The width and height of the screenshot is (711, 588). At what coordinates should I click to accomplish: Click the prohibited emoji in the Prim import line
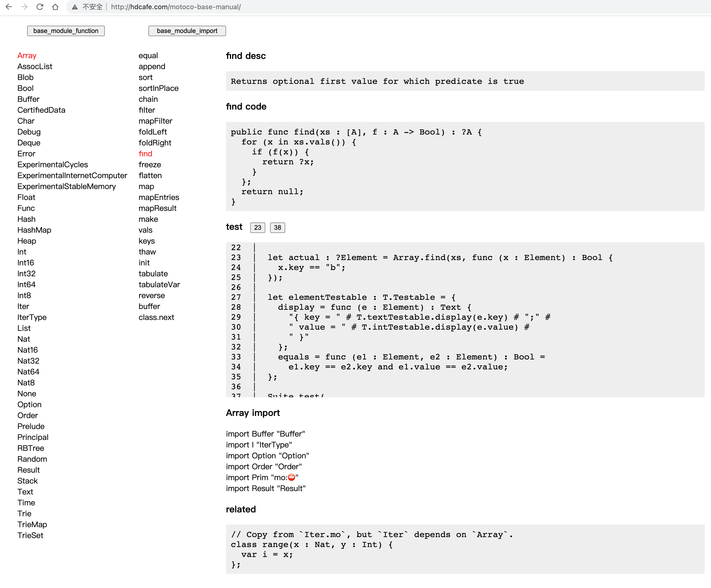tap(292, 477)
